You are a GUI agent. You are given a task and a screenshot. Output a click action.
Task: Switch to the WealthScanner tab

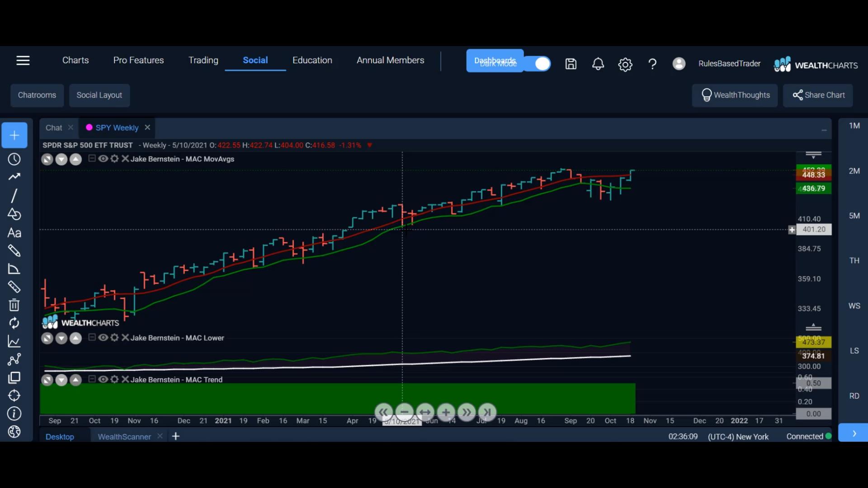click(124, 436)
